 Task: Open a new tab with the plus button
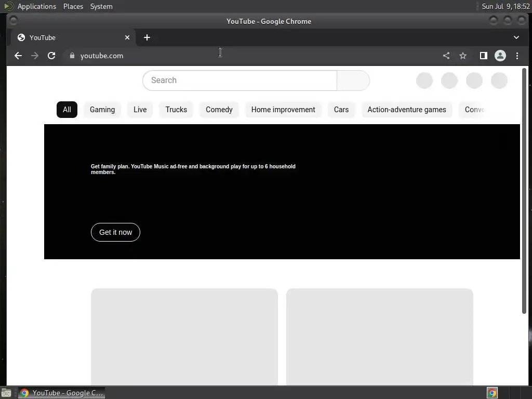pyautogui.click(x=147, y=37)
